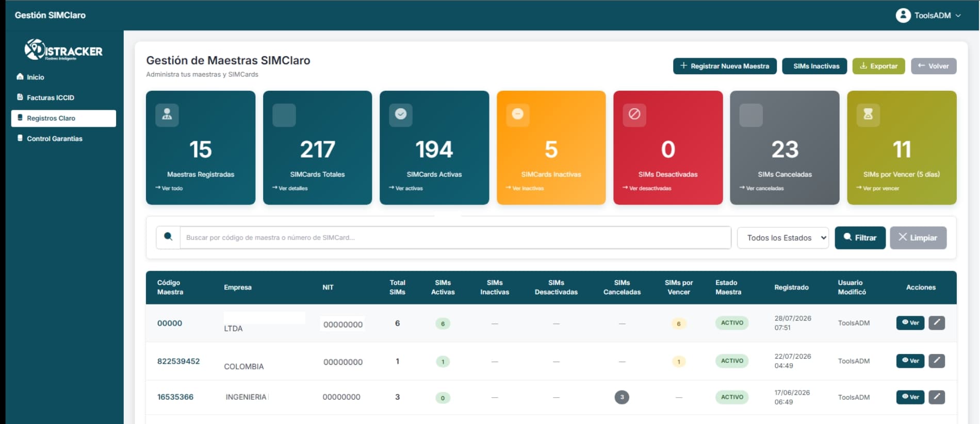Click the minus icon on SIMCards Inactivas card

point(518,114)
